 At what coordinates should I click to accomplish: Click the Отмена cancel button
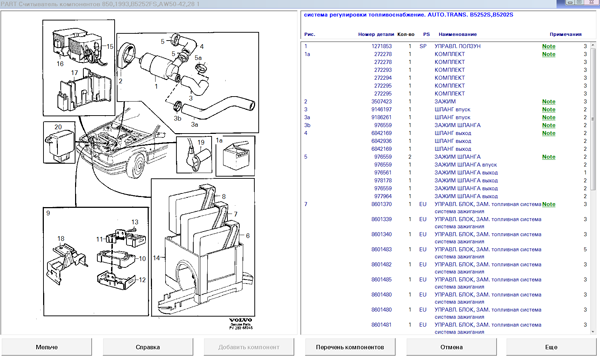[451, 347]
